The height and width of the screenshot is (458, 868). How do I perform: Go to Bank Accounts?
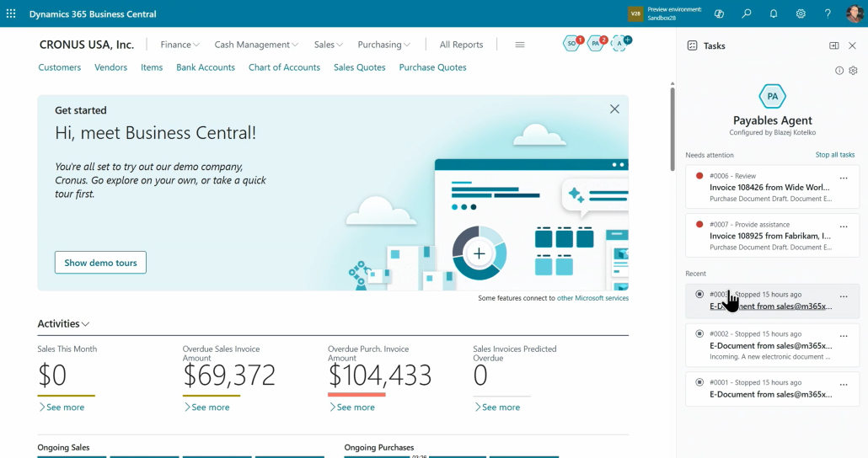tap(206, 67)
